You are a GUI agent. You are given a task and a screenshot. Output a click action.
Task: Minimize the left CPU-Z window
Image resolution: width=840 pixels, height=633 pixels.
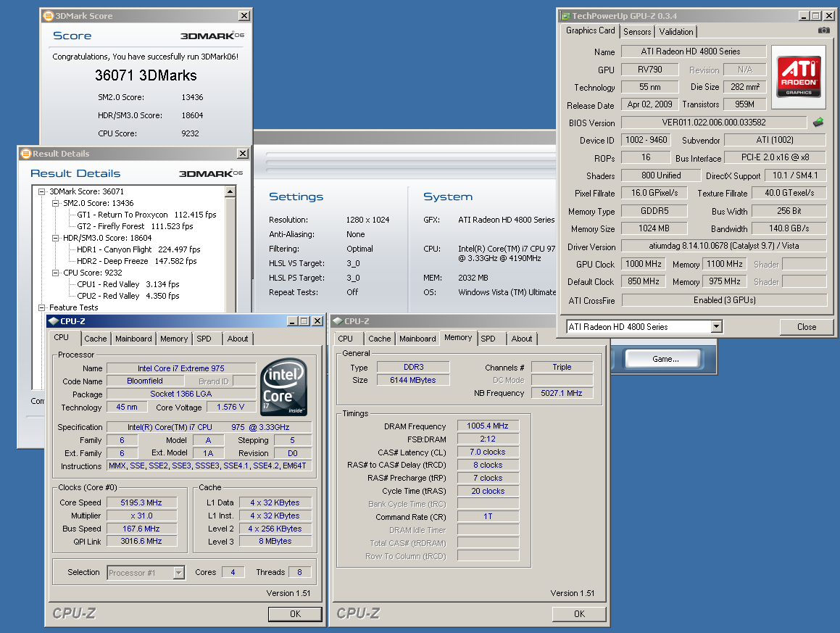292,321
